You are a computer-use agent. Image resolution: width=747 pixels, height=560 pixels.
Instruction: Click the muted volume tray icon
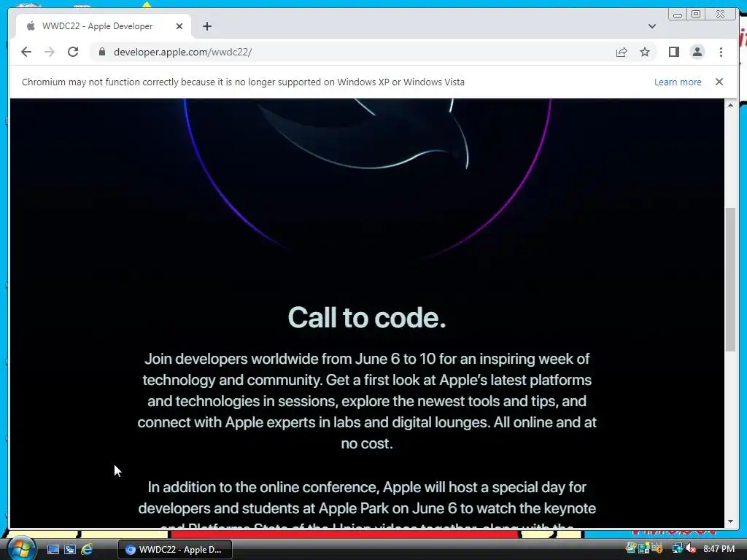pyautogui.click(x=690, y=548)
